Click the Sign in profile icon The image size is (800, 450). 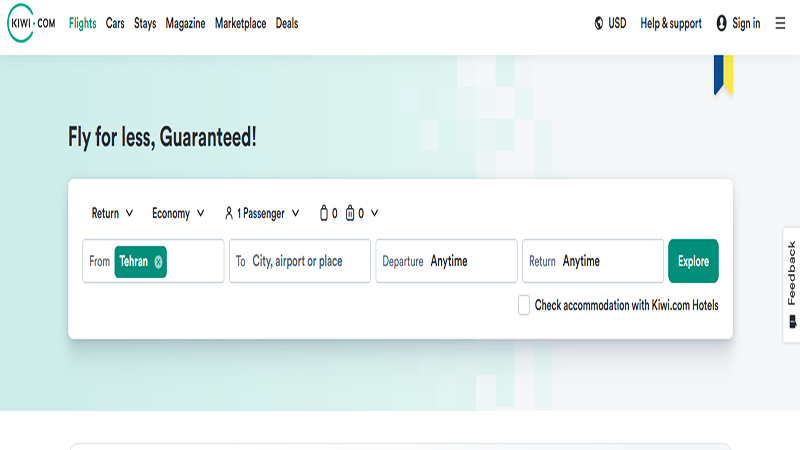(x=722, y=23)
